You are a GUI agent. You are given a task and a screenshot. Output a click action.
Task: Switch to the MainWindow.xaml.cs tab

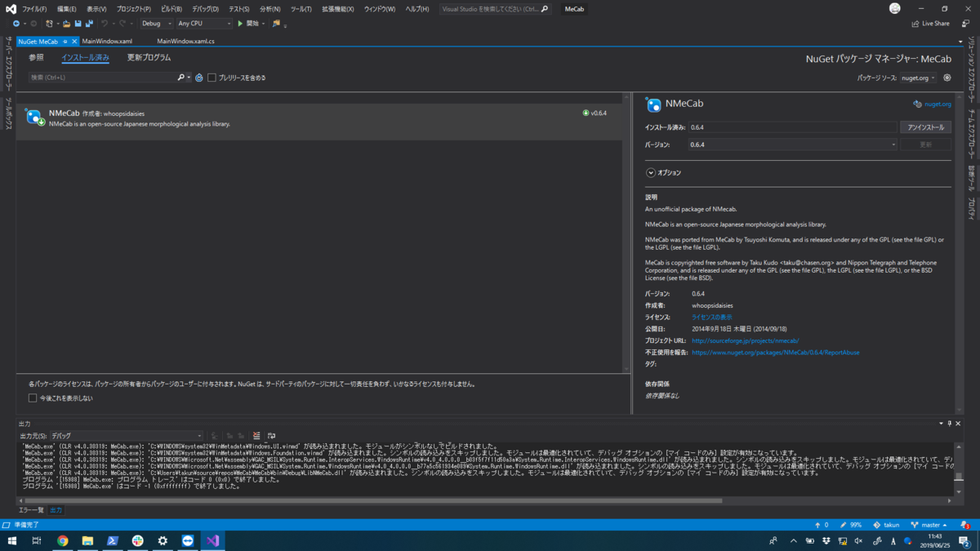pos(185,41)
